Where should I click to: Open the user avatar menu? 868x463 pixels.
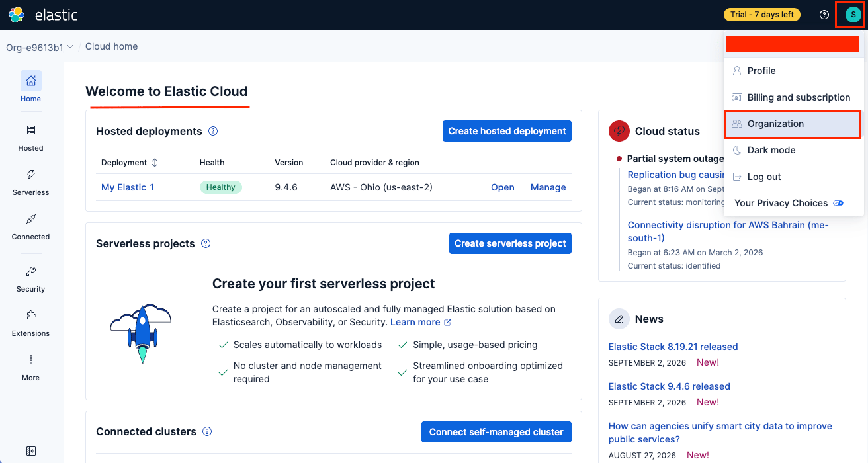click(853, 15)
